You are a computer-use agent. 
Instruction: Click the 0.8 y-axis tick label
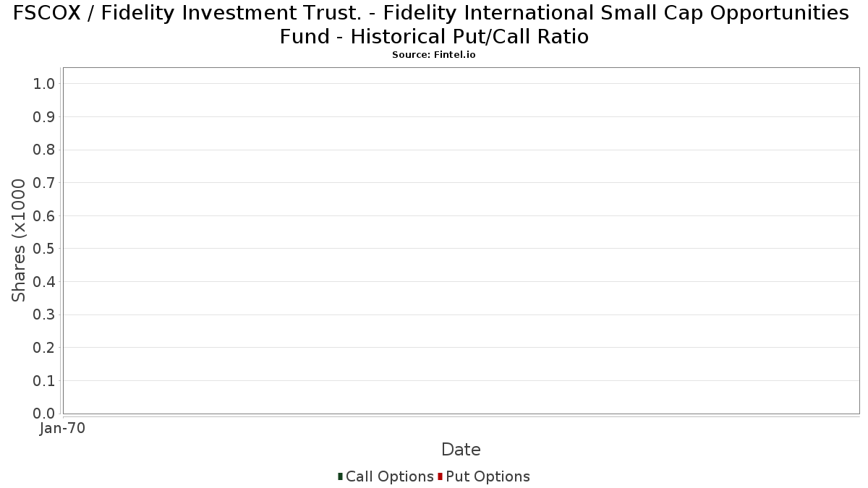(44, 150)
